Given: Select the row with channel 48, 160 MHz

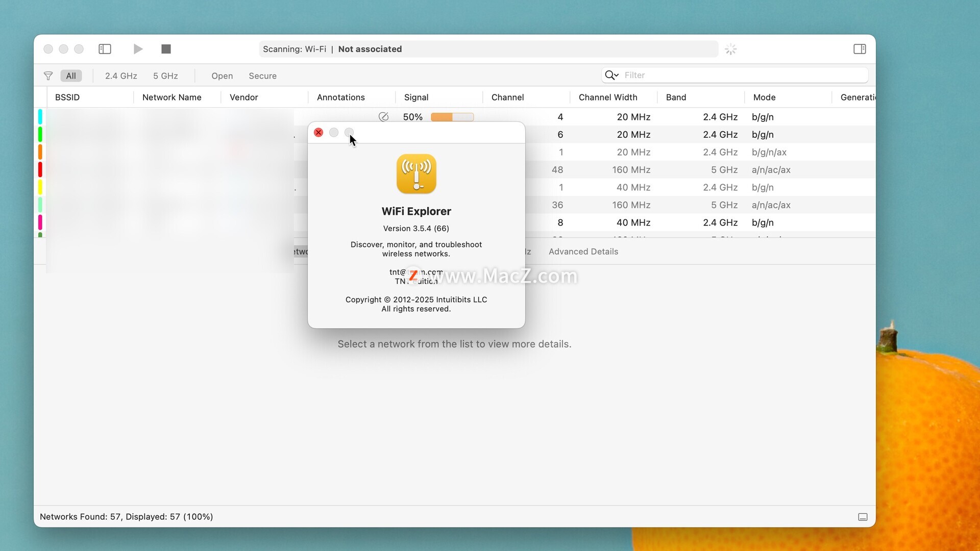Looking at the screenshot, I should [700, 169].
